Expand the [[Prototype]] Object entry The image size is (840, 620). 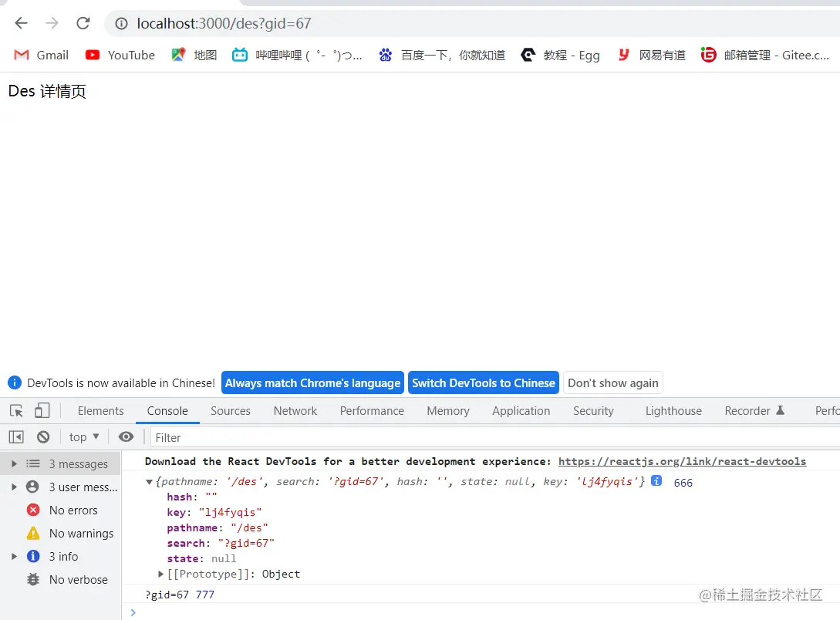pyautogui.click(x=160, y=574)
